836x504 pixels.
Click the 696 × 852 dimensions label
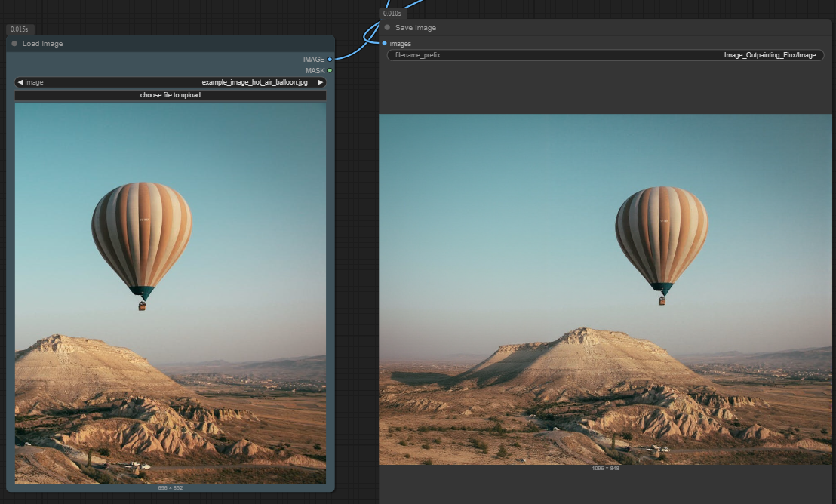tap(170, 488)
